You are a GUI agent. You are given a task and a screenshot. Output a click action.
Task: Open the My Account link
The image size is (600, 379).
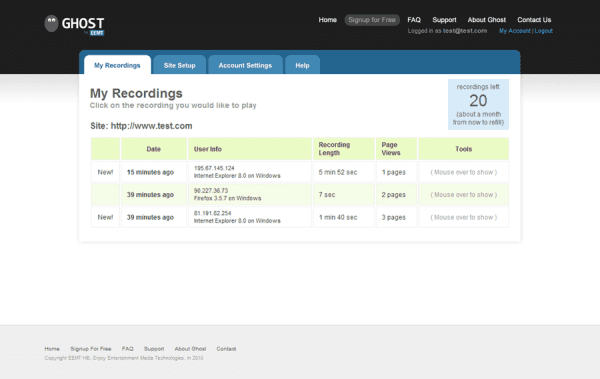(515, 31)
